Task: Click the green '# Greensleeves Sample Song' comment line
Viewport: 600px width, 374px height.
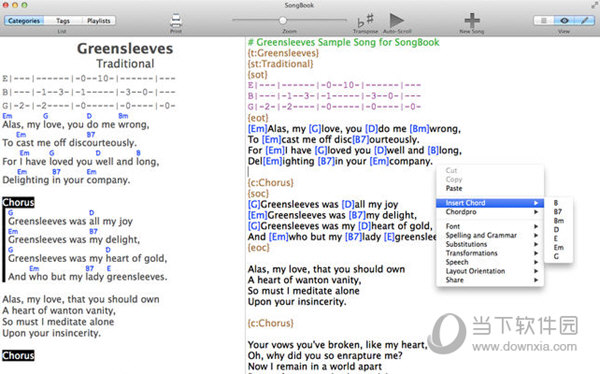Action: 344,42
